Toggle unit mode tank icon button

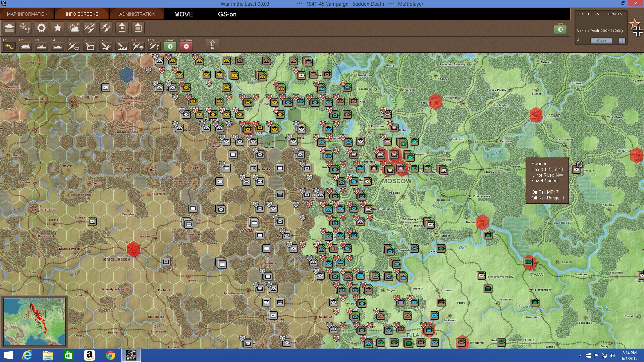(9, 28)
